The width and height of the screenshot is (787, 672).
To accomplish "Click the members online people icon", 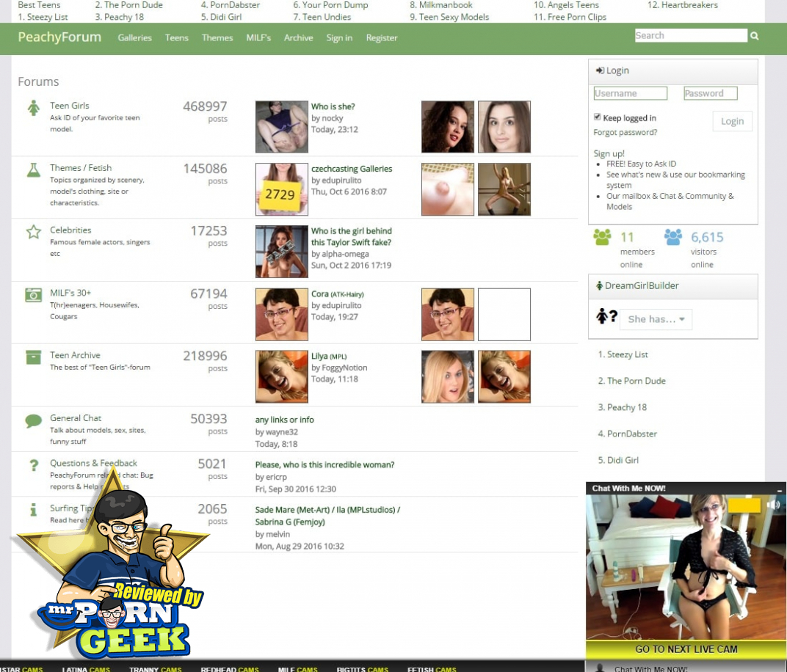I will point(602,238).
